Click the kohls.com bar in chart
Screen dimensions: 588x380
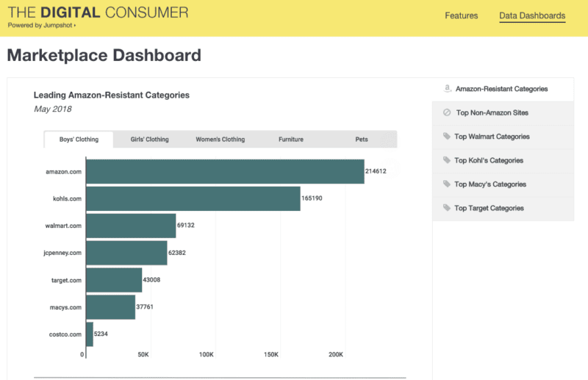pyautogui.click(x=193, y=198)
